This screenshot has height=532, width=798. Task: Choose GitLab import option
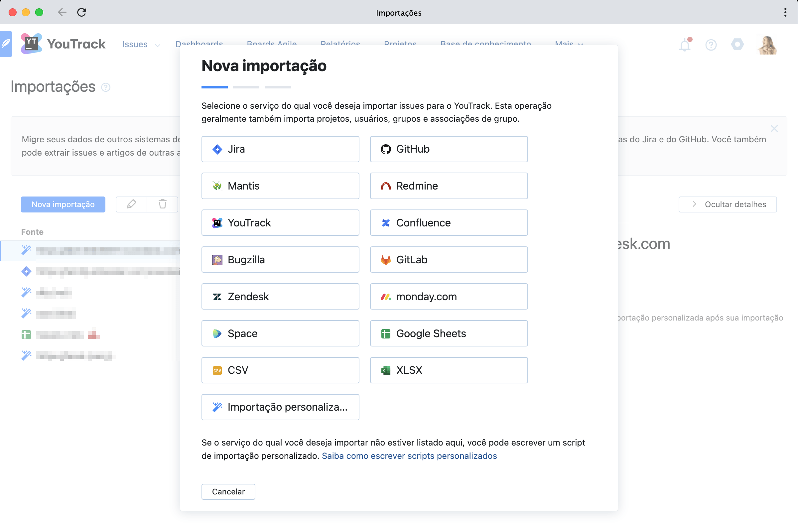tap(449, 260)
